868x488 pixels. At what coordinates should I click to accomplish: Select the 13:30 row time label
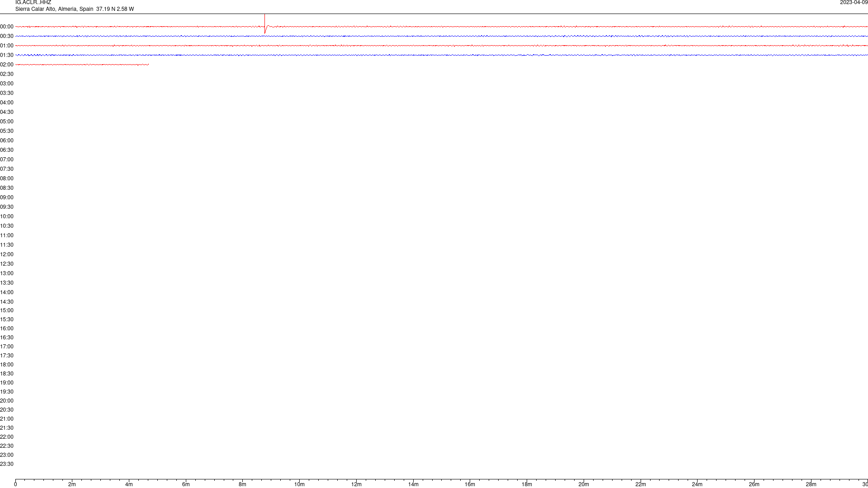(x=7, y=283)
